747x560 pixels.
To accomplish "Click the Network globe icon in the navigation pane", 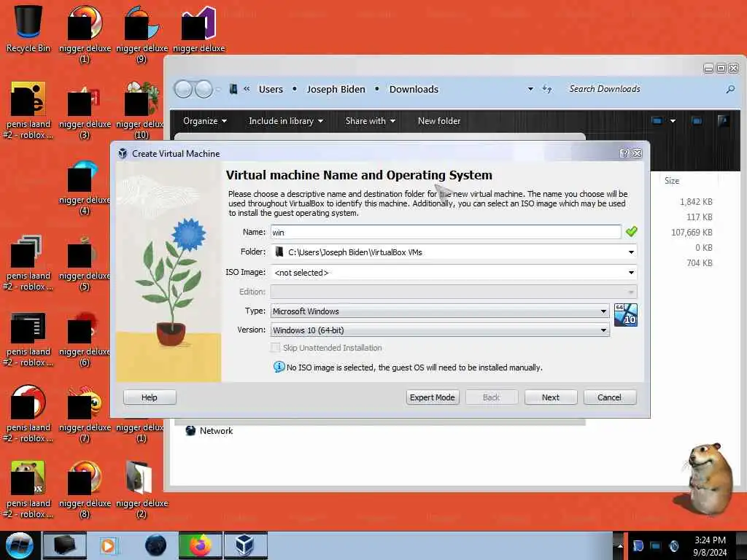I will click(x=190, y=430).
